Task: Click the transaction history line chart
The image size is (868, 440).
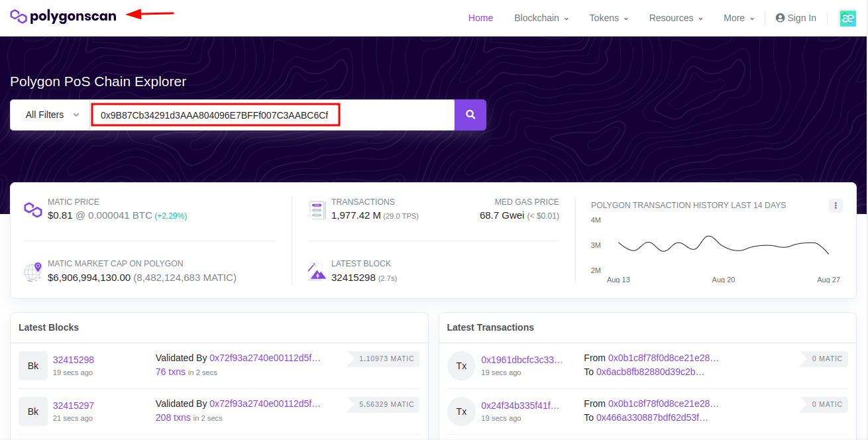Action: [x=723, y=247]
